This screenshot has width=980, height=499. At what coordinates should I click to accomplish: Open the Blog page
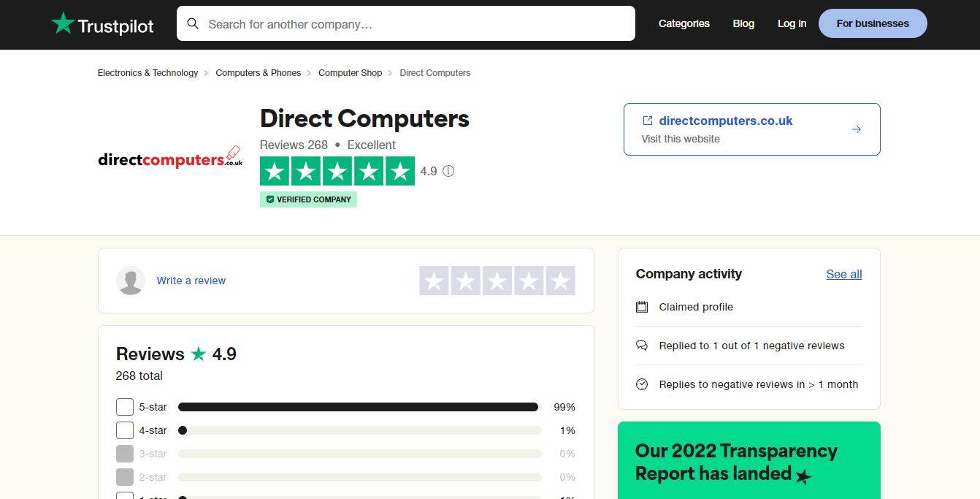coord(743,23)
